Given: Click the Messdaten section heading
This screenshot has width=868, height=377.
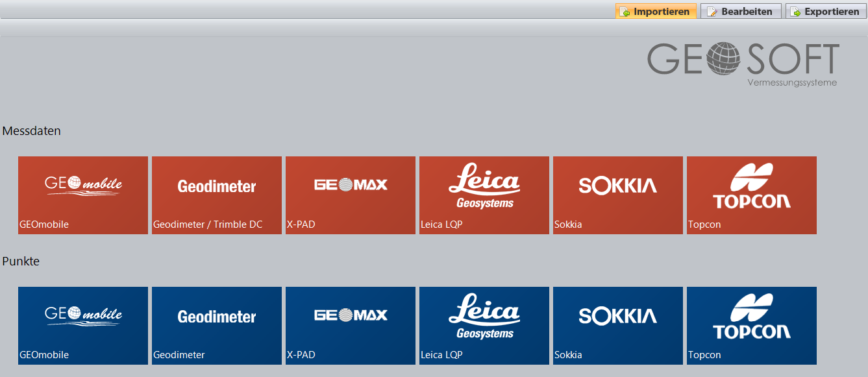Looking at the screenshot, I should [x=32, y=131].
